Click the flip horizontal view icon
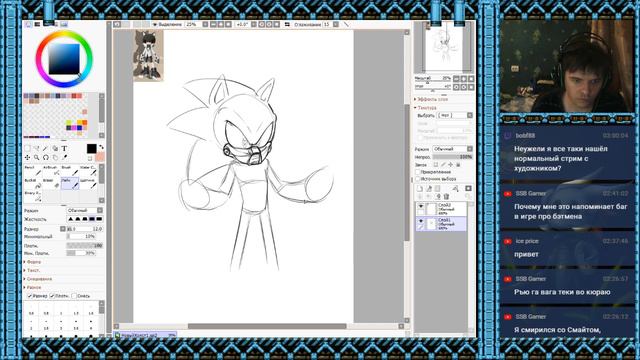The image size is (640, 360). point(287,24)
